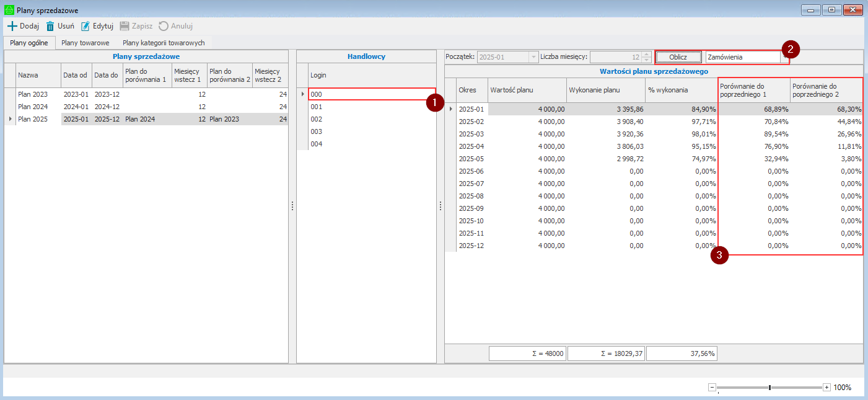
Task: Click the Usuń trash icon
Action: (50, 26)
